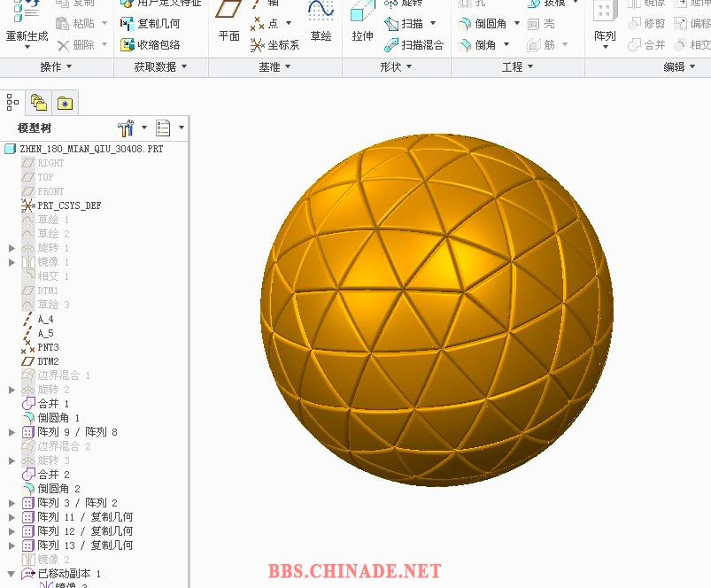The width and height of the screenshot is (711, 588).
Task: Select 合并 2 feature
Action: point(46,475)
